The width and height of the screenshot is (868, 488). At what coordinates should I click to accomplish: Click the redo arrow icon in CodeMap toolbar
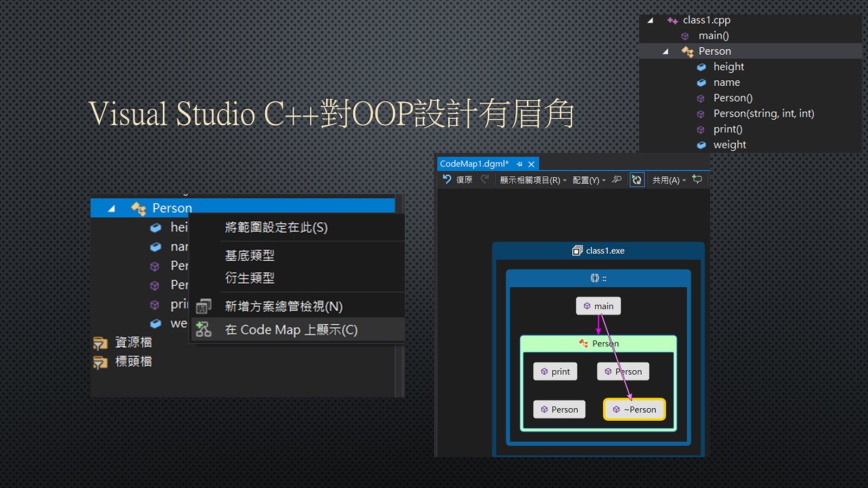click(485, 179)
